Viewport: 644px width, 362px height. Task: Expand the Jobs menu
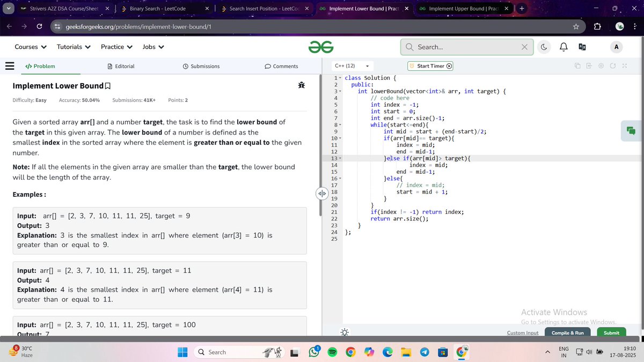click(153, 47)
